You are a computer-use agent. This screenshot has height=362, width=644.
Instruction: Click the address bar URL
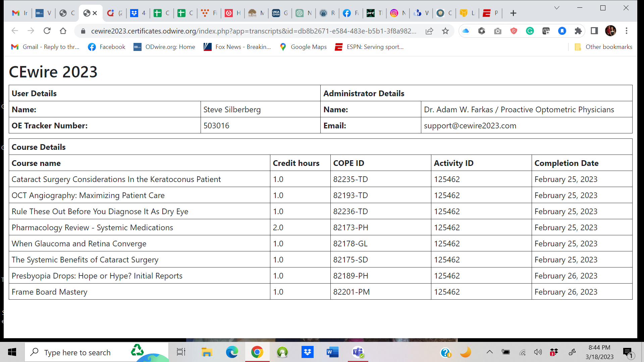[253, 31]
